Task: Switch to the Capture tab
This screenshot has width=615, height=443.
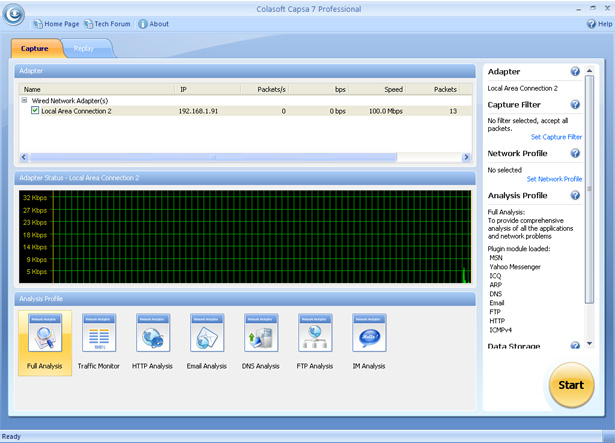Action: [35, 49]
